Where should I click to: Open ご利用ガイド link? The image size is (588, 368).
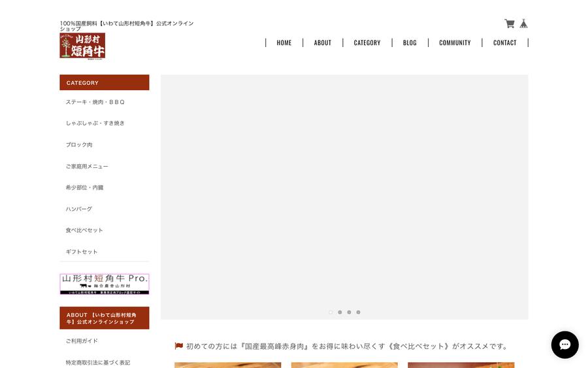coord(82,341)
